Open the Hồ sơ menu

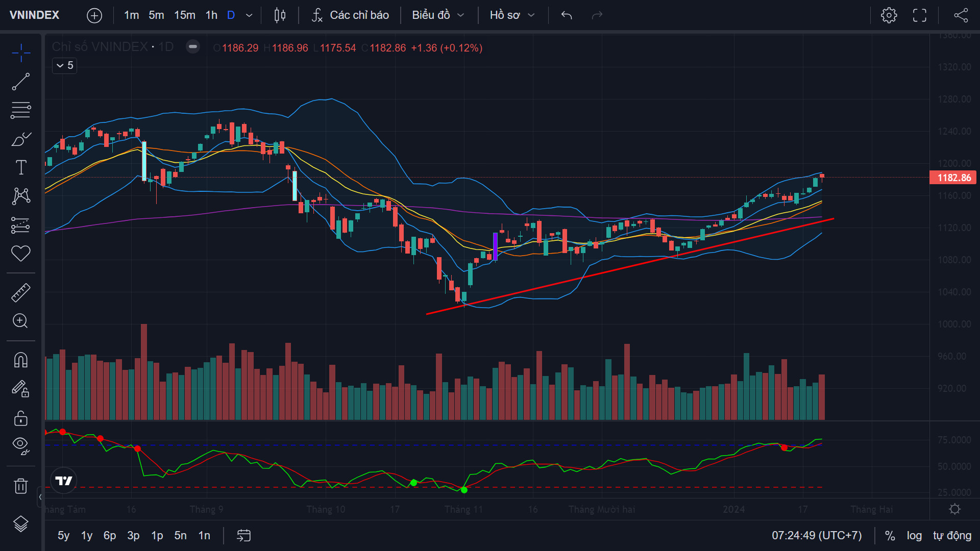[x=512, y=15]
